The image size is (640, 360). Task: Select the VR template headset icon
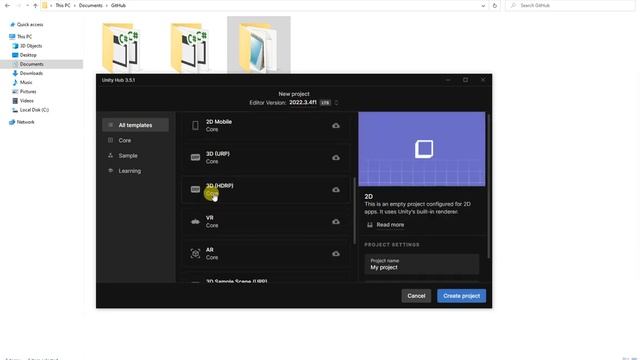tap(195, 222)
